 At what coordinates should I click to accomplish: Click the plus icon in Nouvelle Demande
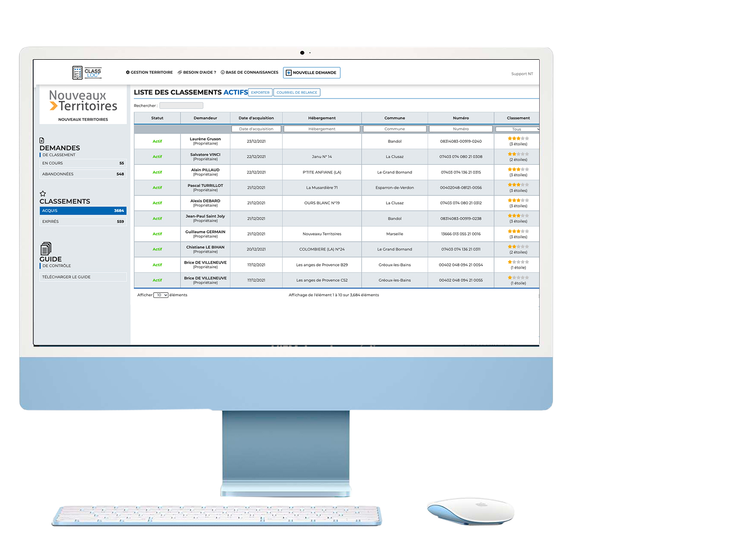click(x=289, y=73)
